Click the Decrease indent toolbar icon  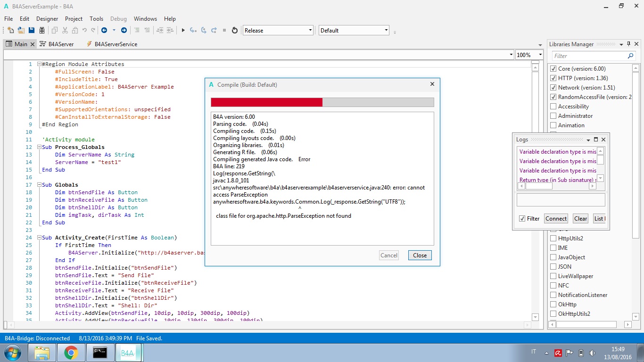[160, 30]
